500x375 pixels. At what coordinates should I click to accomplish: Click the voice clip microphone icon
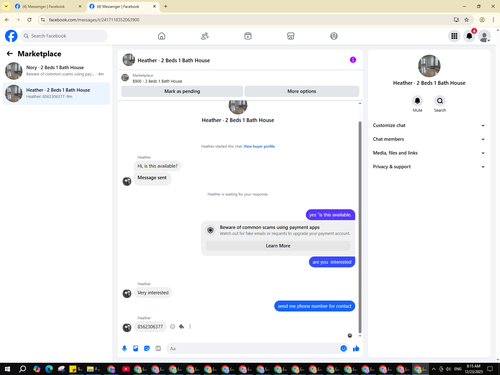coord(124,348)
